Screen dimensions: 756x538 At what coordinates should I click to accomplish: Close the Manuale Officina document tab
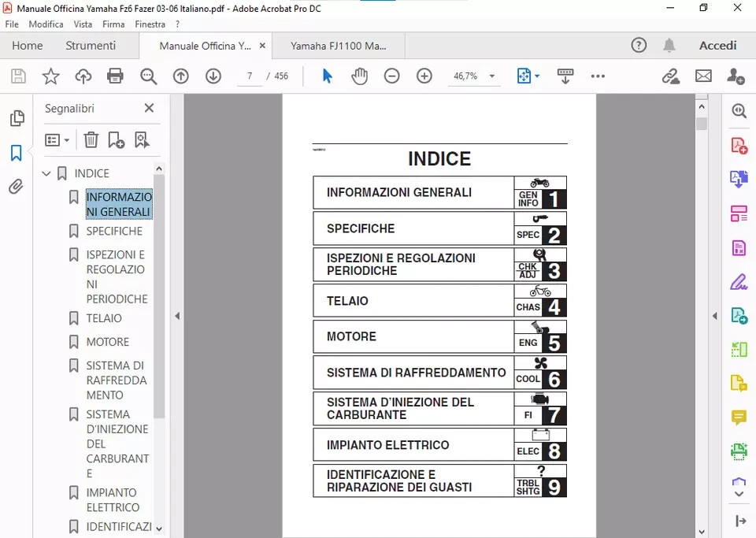pos(262,46)
